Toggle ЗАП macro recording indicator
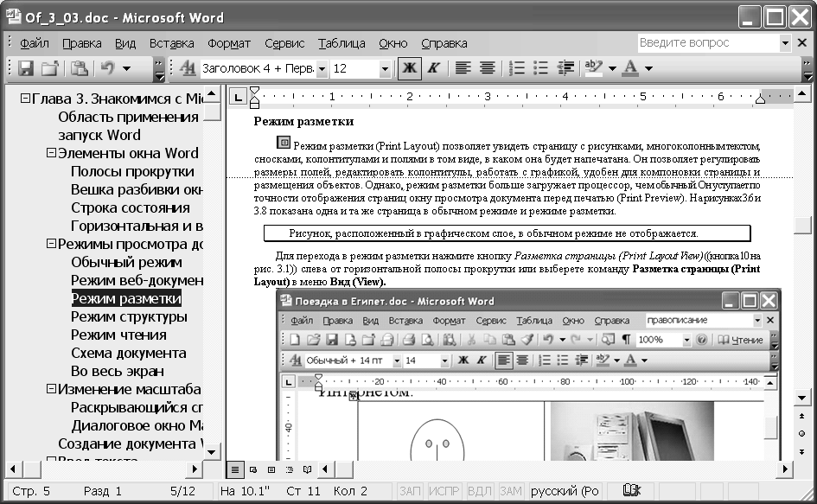The width and height of the screenshot is (817, 504). 410,491
